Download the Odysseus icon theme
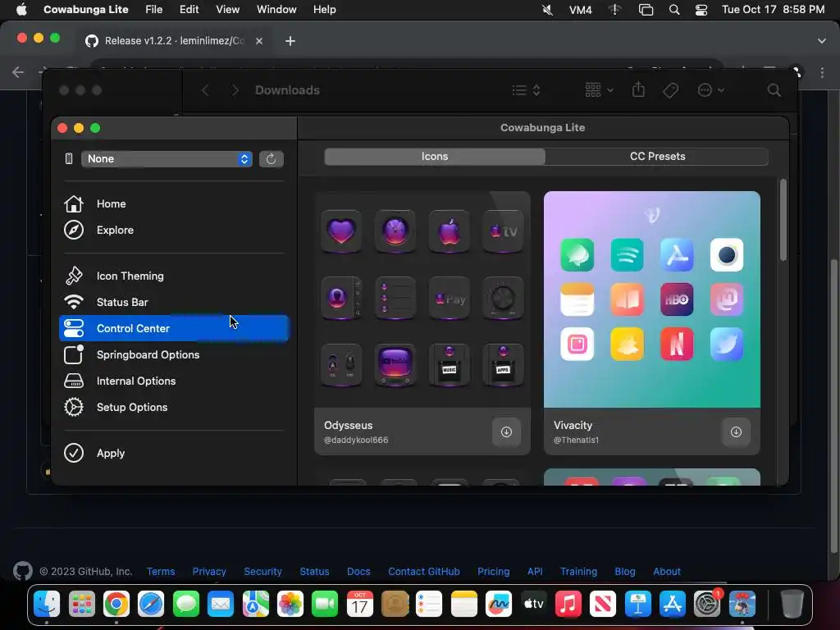 (x=506, y=431)
